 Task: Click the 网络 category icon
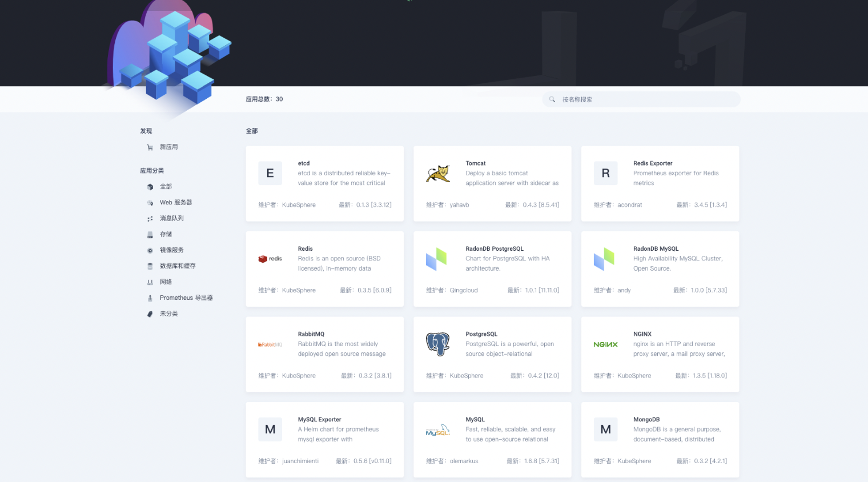150,282
